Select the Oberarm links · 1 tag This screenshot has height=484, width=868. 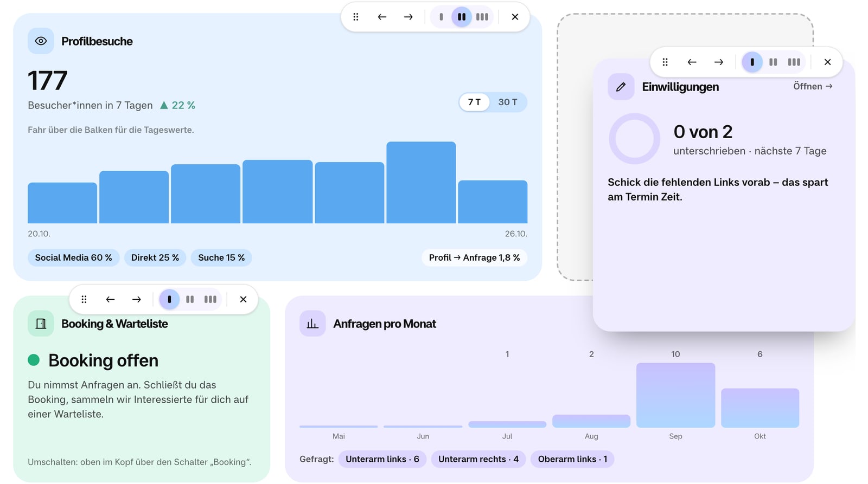point(572,459)
